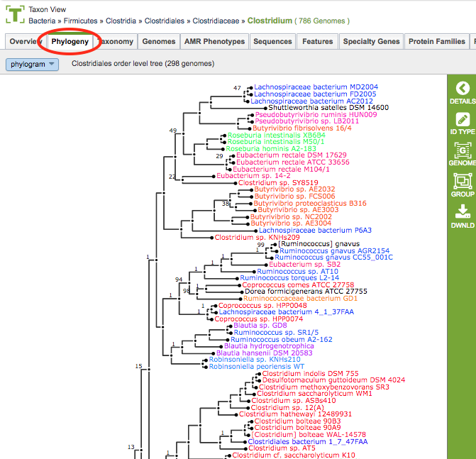
Task: Select Lachnospiraceae bacterium AC2012 leaf
Action: (x=311, y=101)
